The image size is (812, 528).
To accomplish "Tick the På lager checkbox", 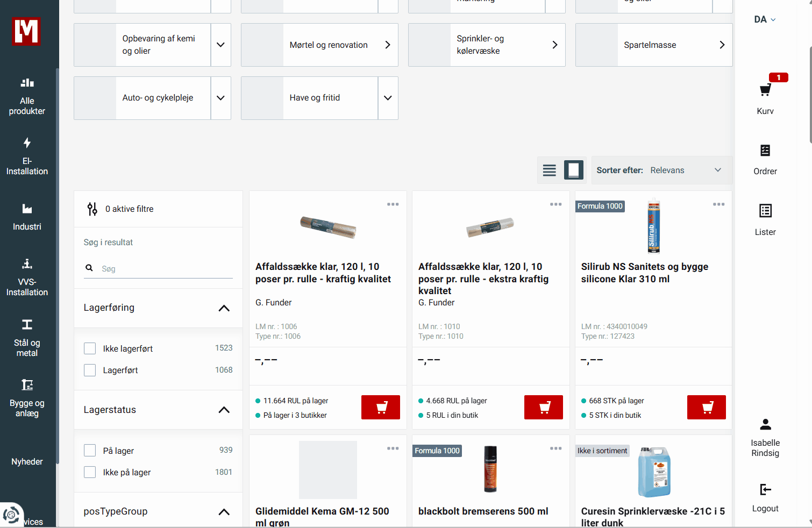I will 90,451.
